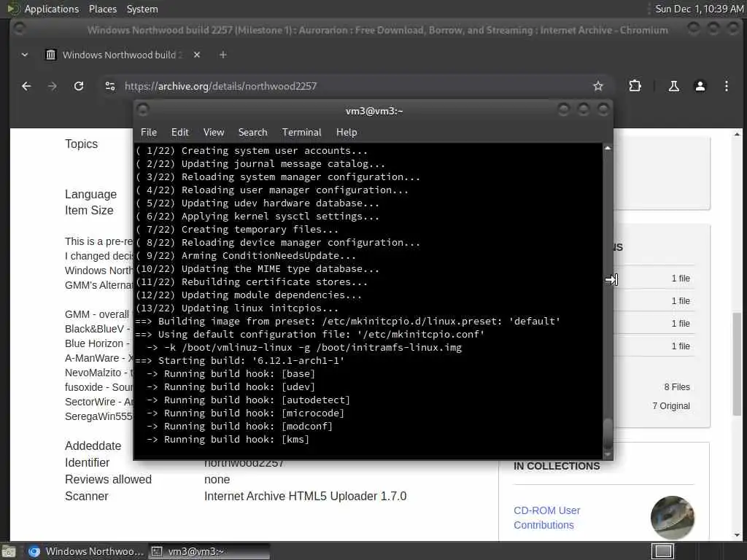Click the CD-ROM collection thumbnail image
This screenshot has height=560, width=747.
(672, 518)
